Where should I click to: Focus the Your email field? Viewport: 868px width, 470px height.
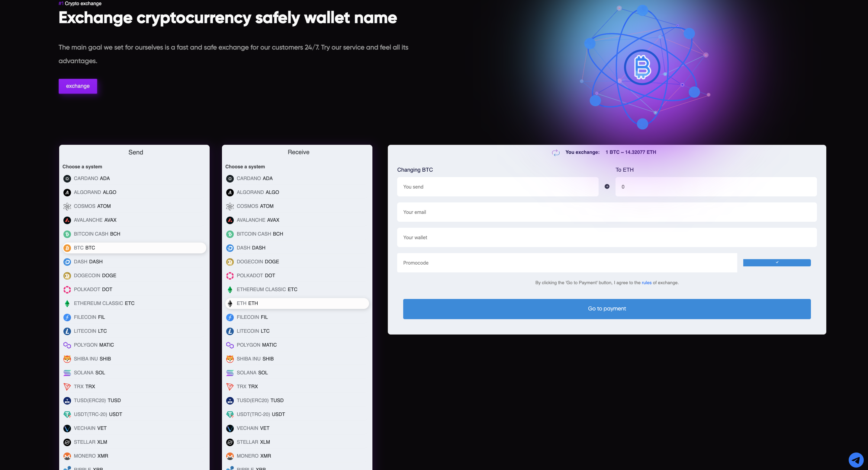click(606, 212)
